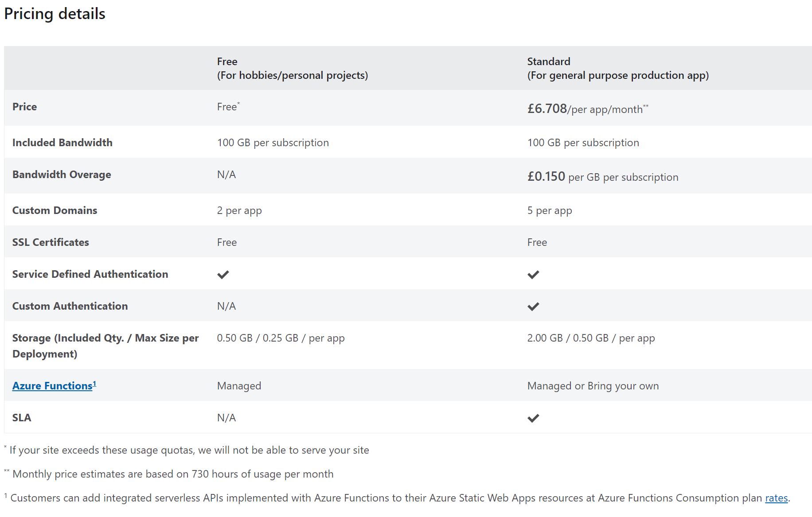Click the Standard plan SLA checkmark
Screen dimensions: 812x517
click(533, 418)
